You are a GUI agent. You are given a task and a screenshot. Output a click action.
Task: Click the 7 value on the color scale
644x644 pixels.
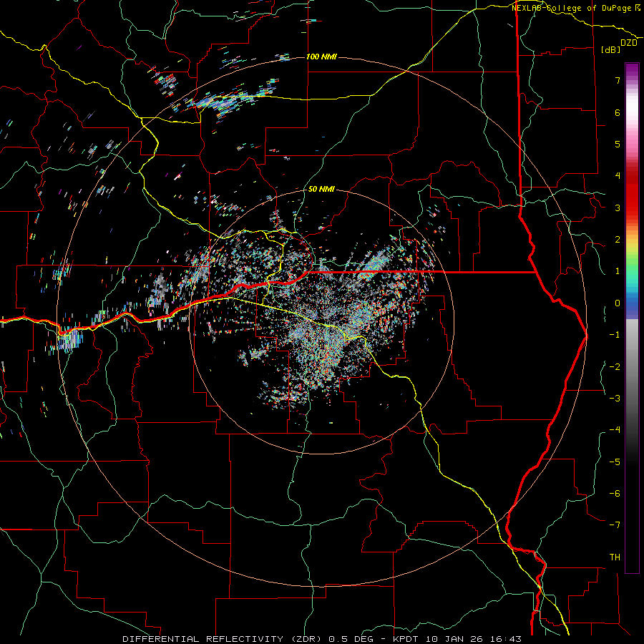click(618, 80)
